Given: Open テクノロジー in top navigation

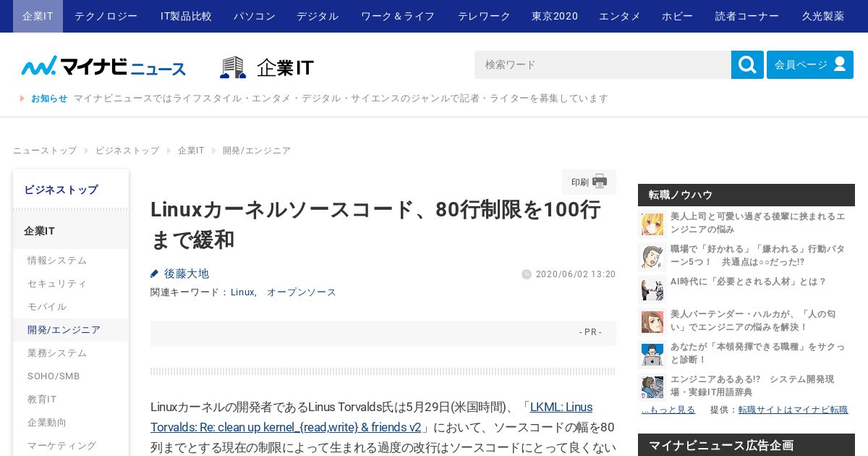Looking at the screenshot, I should (106, 16).
